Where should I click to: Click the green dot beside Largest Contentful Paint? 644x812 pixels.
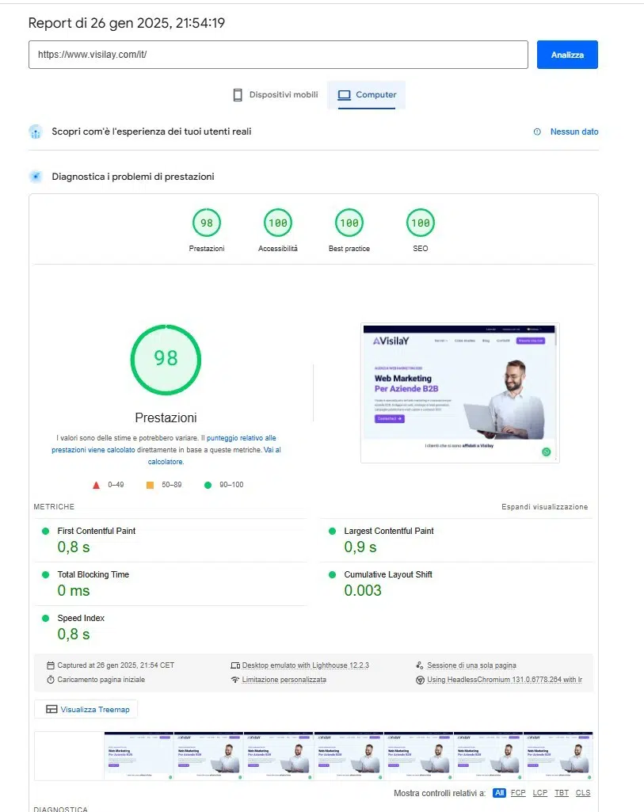pyautogui.click(x=333, y=531)
